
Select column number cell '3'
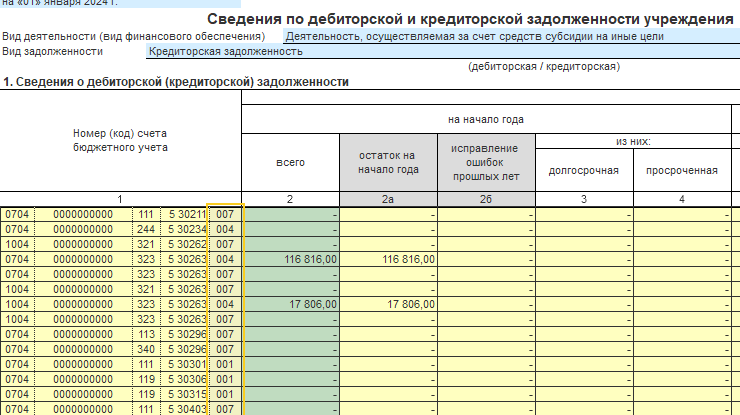pos(584,199)
